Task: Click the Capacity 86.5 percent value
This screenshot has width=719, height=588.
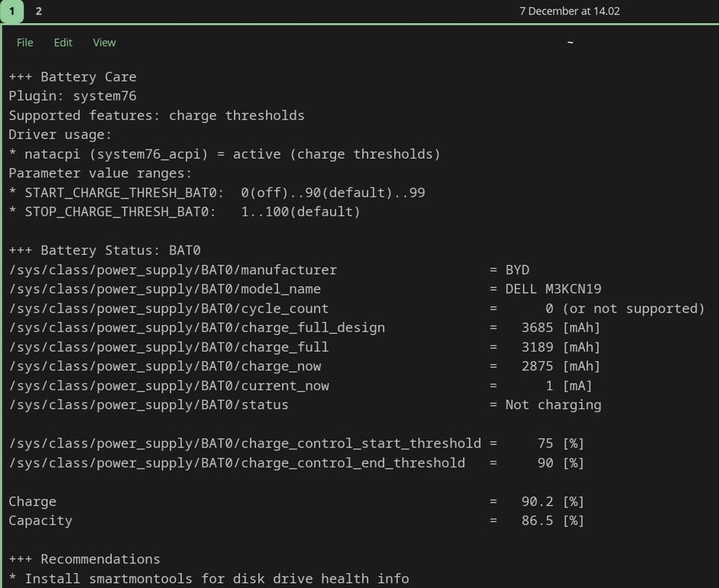Action: (x=553, y=521)
